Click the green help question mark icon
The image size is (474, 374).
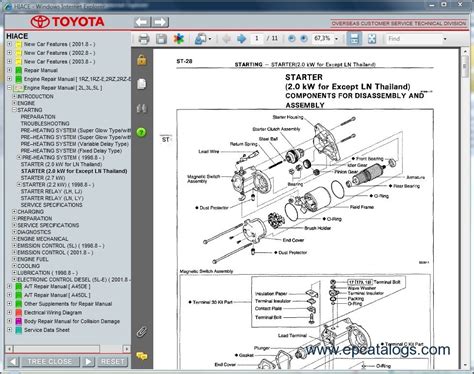141,132
